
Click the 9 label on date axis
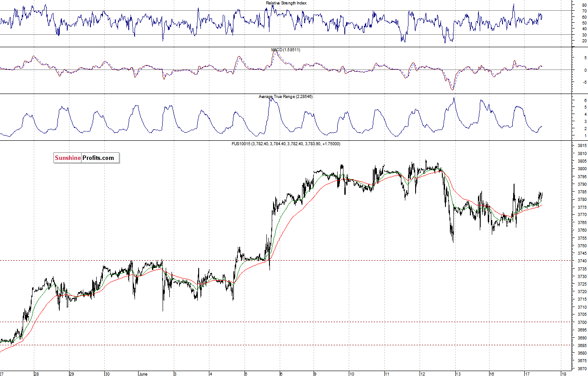click(x=315, y=373)
